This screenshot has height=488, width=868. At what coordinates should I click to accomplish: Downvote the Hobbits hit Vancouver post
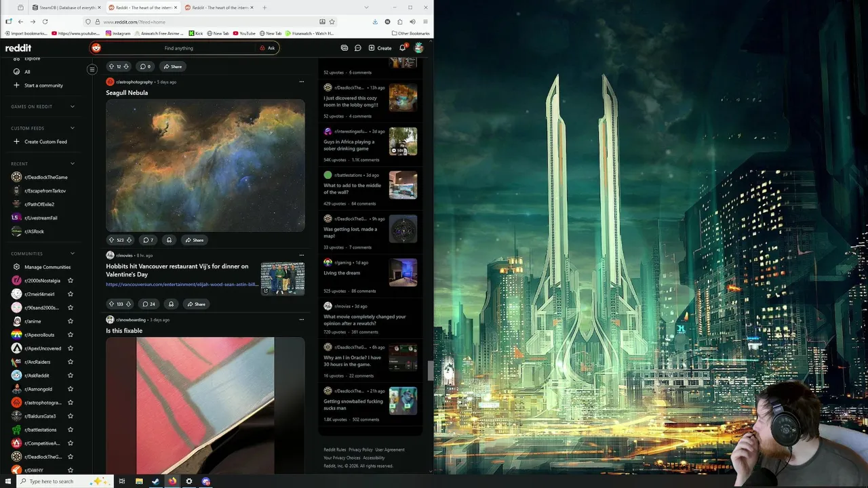tap(129, 304)
